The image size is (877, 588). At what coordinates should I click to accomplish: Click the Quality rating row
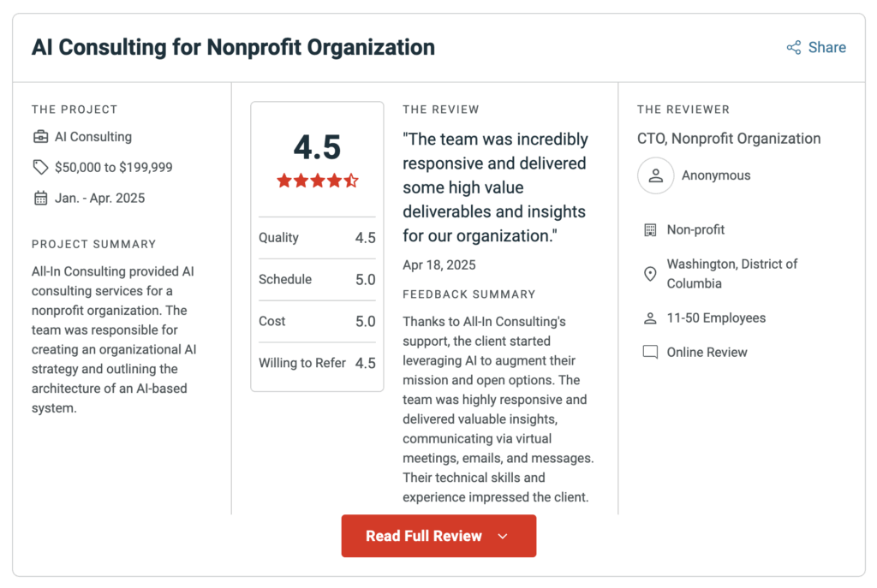[x=317, y=238]
